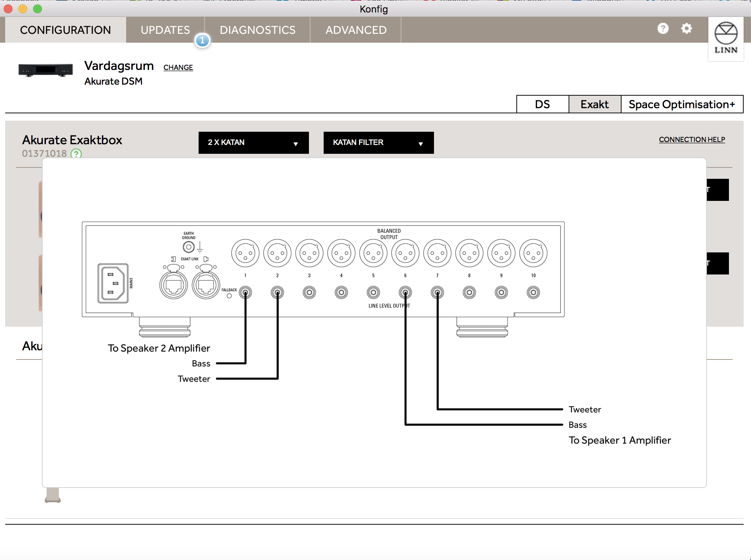Viewport: 751px width, 560px height.
Task: Open the DIAGNOSTICS tab
Action: point(257,30)
